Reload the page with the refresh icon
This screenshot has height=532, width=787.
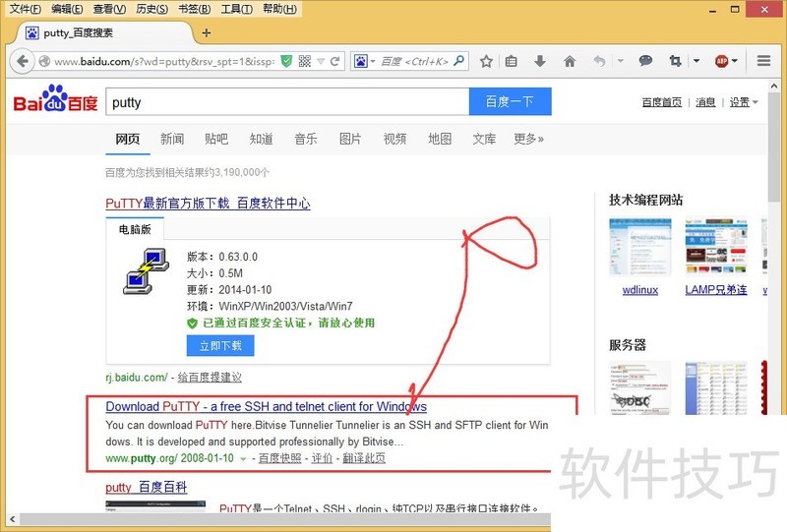tap(335, 61)
